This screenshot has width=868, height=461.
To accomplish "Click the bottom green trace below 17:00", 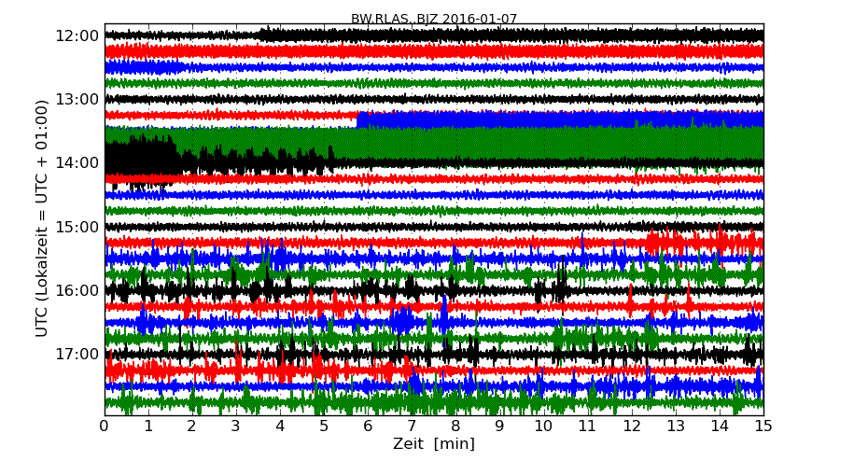I will [434, 402].
